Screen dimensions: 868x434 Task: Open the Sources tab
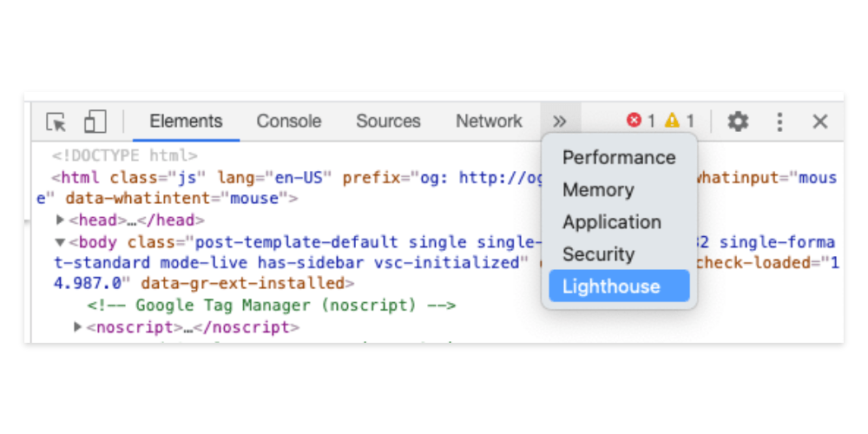pyautogui.click(x=388, y=122)
